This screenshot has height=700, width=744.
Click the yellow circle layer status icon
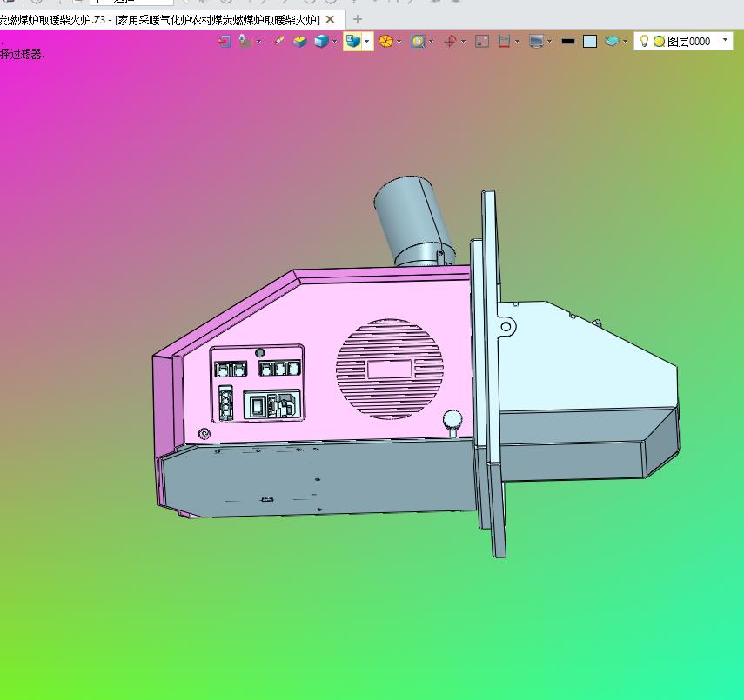pyautogui.click(x=659, y=42)
